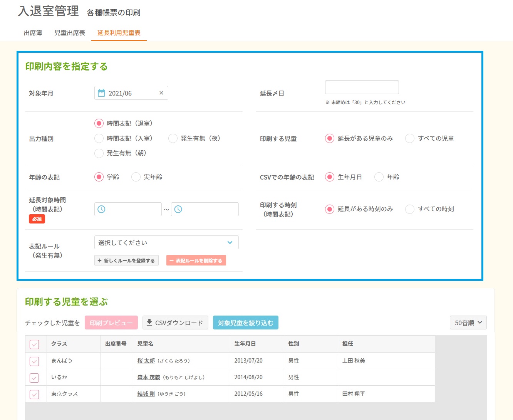Image resolution: width=513 pixels, height=420 pixels.
Task: Click the clock icon in the end time field
Action: coord(178,209)
